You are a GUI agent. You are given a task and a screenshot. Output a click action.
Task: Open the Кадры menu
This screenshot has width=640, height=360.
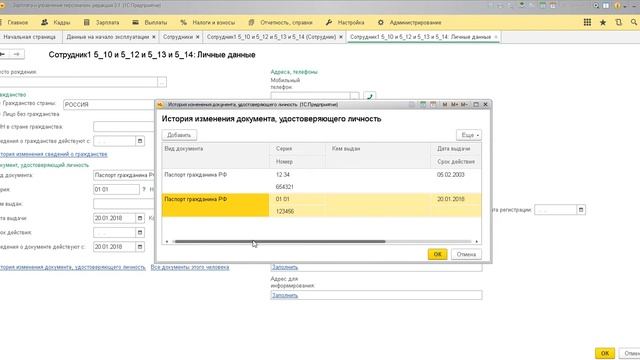(x=56, y=22)
